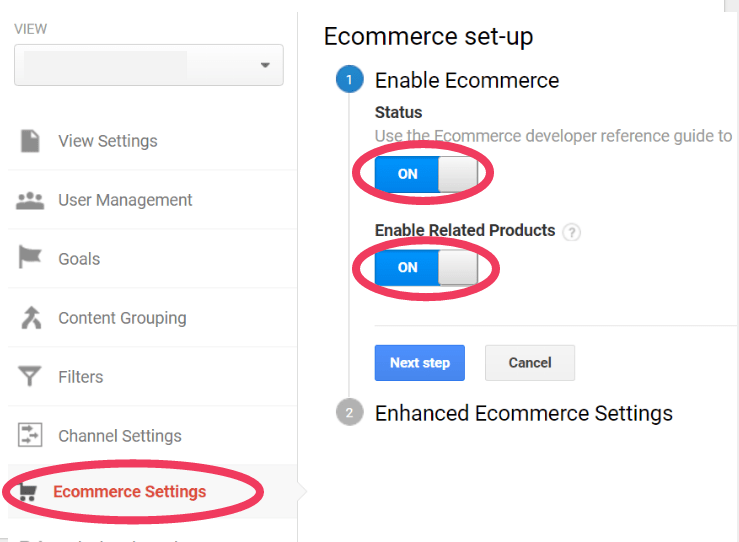Screen dimensions: 739x542
Task: Click the Content Grouping icon
Action: (30, 318)
